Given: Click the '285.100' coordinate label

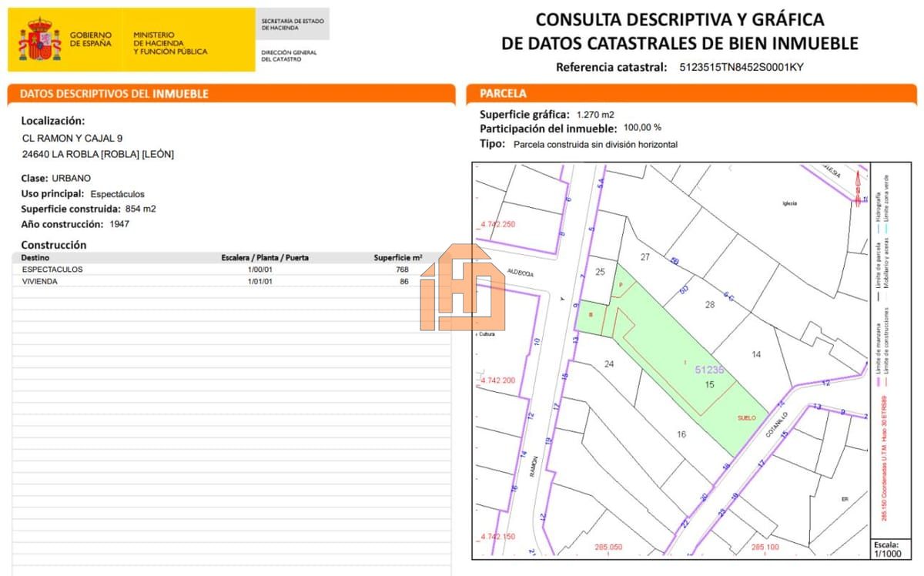Looking at the screenshot, I should point(765,548).
